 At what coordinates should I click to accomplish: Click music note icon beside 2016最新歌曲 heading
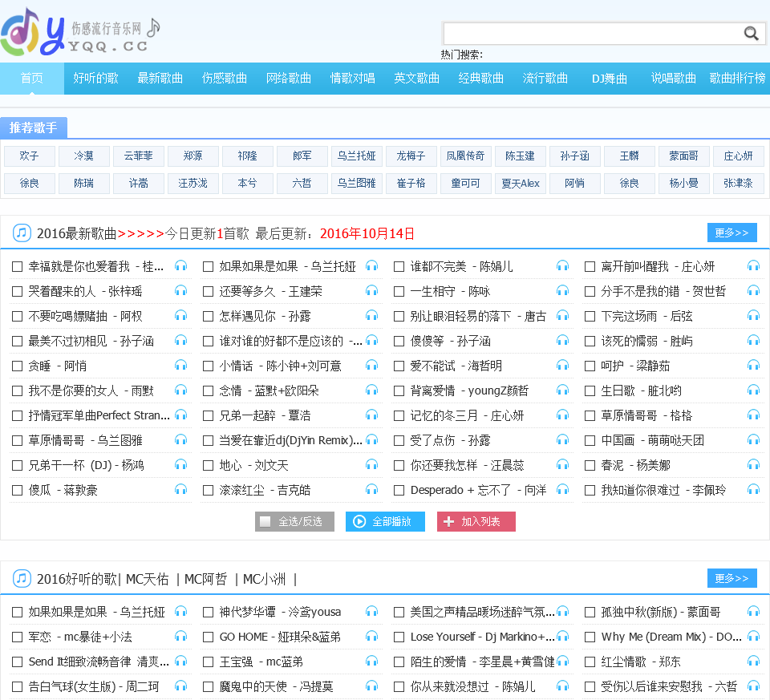coord(22,233)
